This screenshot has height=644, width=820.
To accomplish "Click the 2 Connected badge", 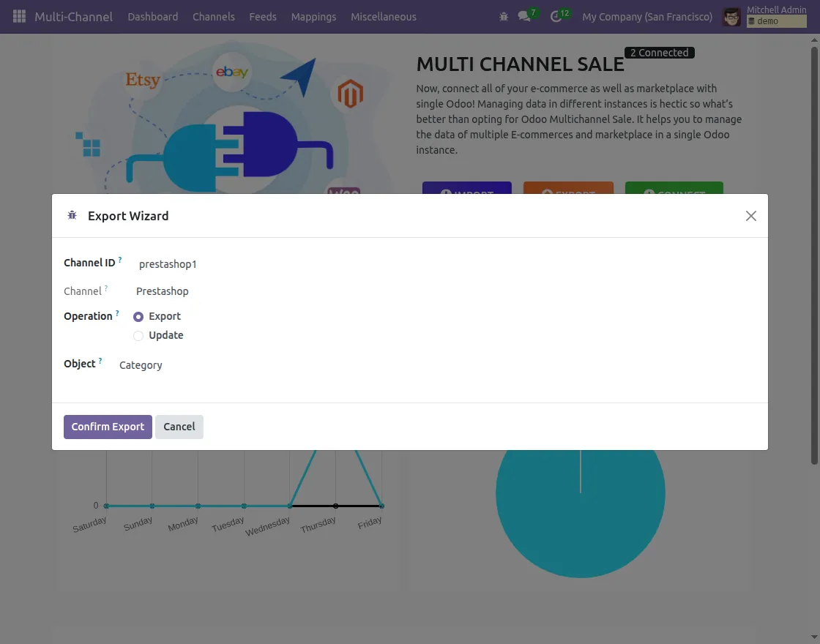I will point(659,52).
